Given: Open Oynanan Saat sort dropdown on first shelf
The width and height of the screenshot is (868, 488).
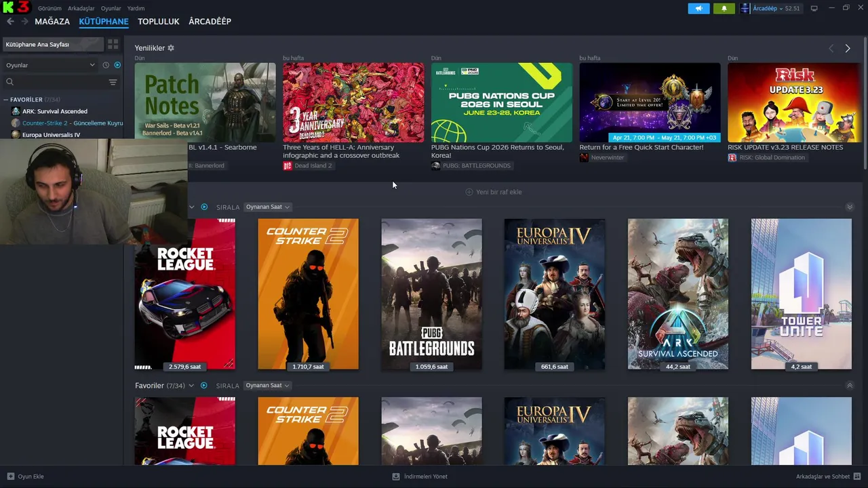Looking at the screenshot, I should (x=267, y=207).
